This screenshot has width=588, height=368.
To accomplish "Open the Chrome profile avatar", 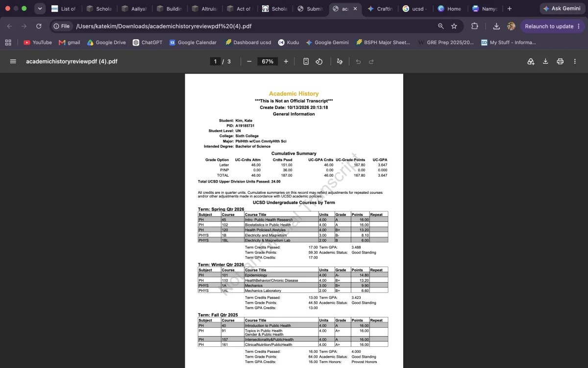I will tap(511, 26).
